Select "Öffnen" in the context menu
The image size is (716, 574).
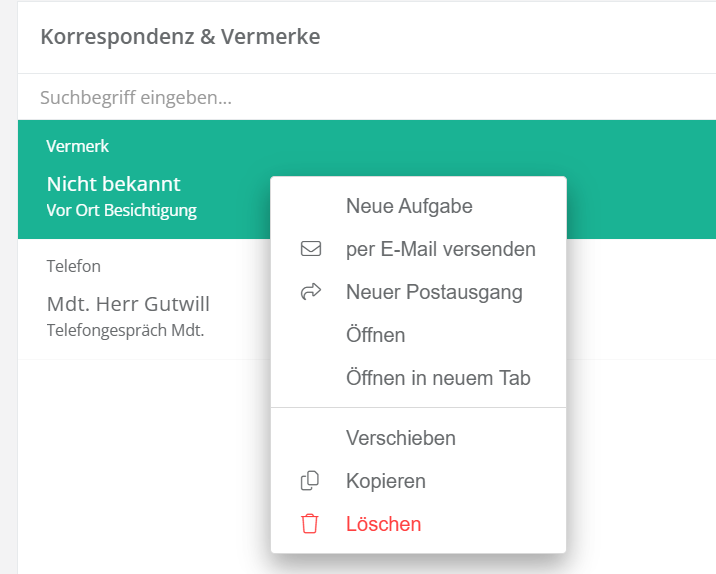click(376, 335)
